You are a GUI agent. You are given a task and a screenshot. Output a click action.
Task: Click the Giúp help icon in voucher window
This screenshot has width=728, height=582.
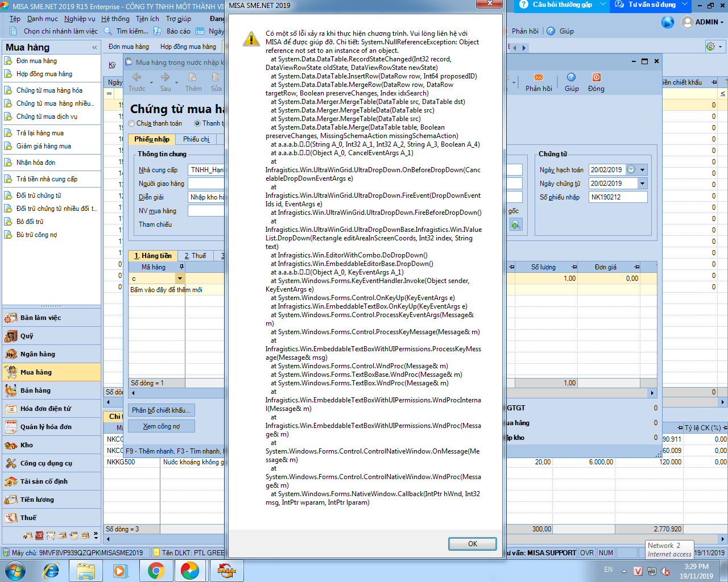point(571,77)
